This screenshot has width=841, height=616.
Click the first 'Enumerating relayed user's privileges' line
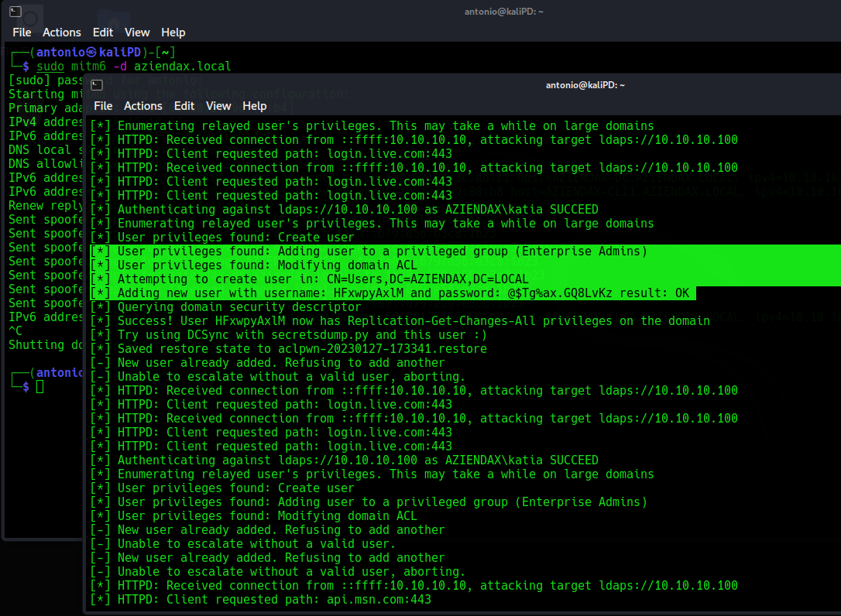372,126
